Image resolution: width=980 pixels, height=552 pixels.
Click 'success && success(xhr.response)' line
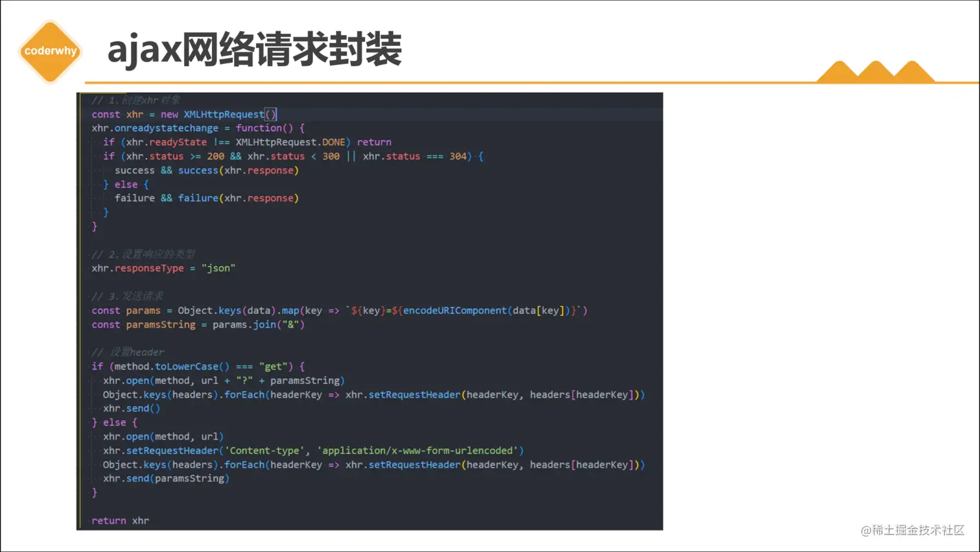[207, 171]
